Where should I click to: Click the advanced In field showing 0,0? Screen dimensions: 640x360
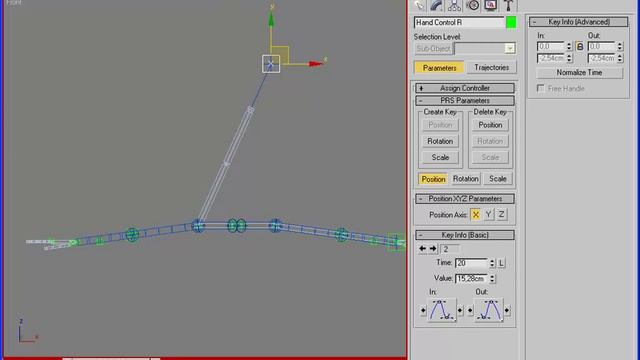coord(551,47)
